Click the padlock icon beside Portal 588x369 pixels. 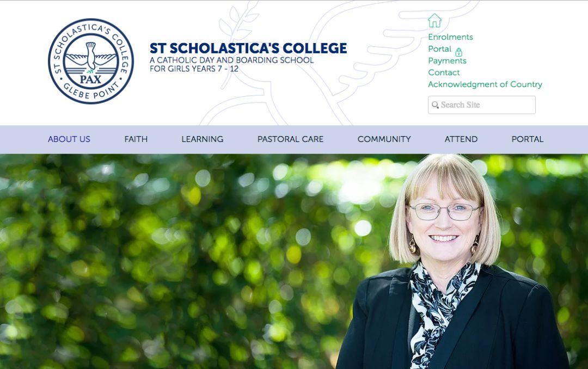(x=458, y=52)
